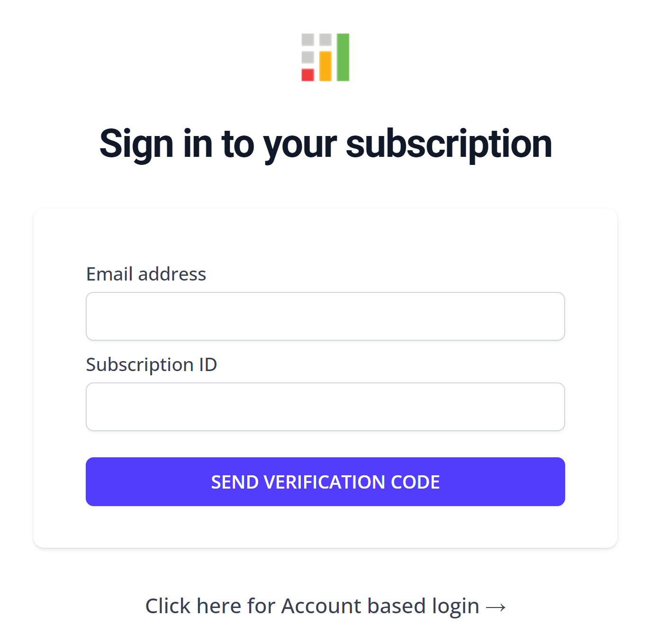
Task: Click the red square in the logo
Action: 308,75
